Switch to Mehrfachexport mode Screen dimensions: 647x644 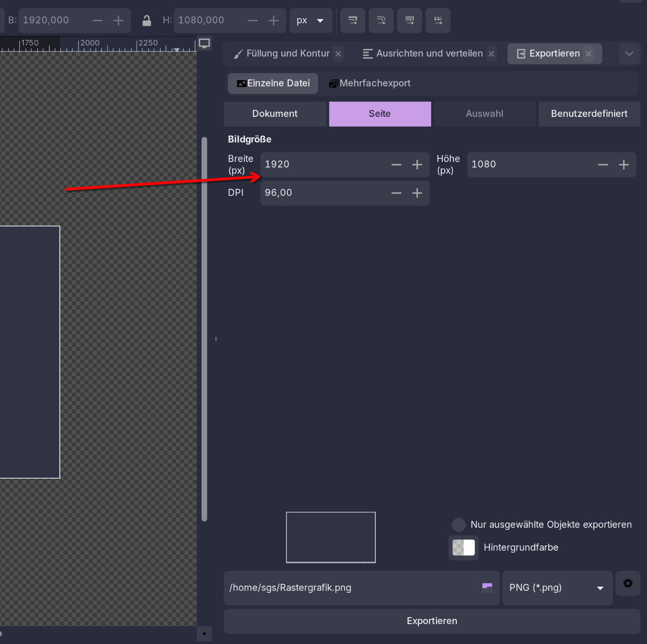(370, 83)
